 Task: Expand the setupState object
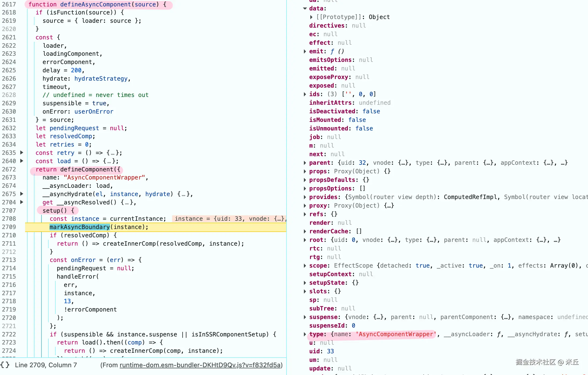pos(305,283)
